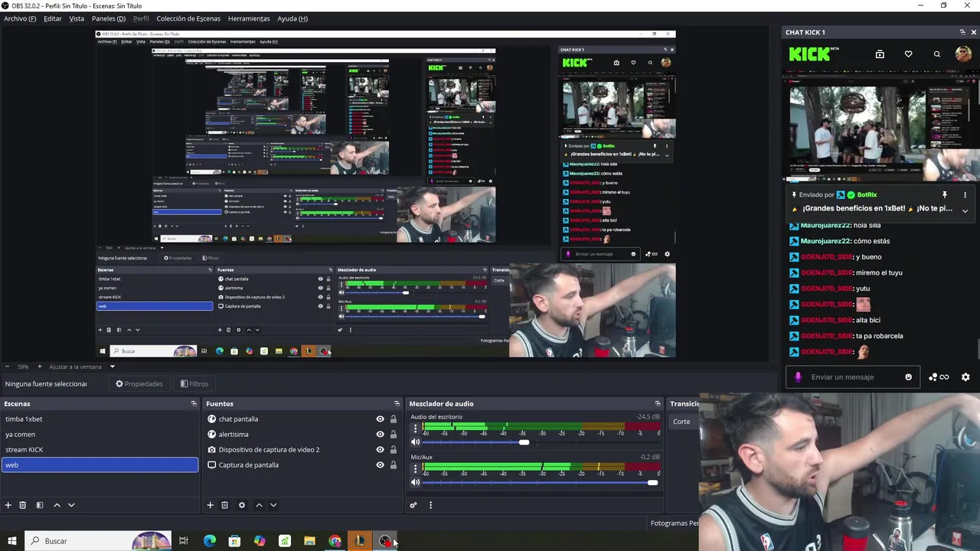Lock alertisima source
This screenshot has height=551, width=980.
tap(394, 435)
